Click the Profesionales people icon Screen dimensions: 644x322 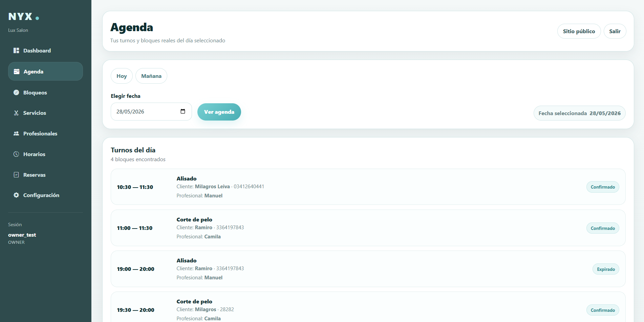click(x=16, y=133)
